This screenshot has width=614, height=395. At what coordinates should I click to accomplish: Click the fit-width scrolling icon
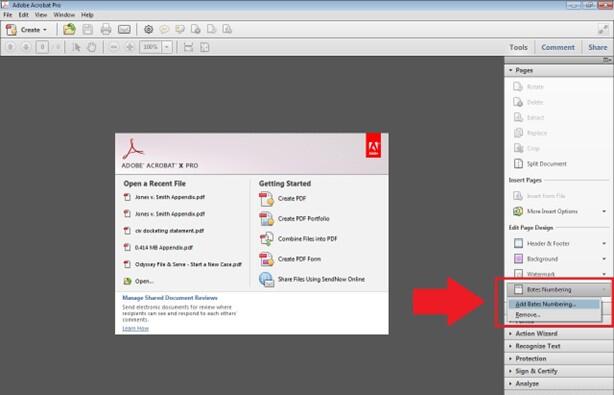(x=188, y=47)
